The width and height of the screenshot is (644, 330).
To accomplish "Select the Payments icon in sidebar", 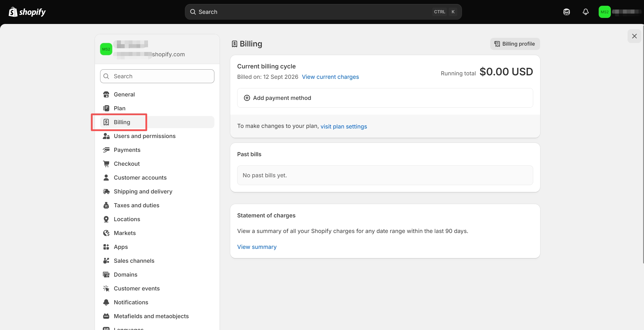I will 106,150.
